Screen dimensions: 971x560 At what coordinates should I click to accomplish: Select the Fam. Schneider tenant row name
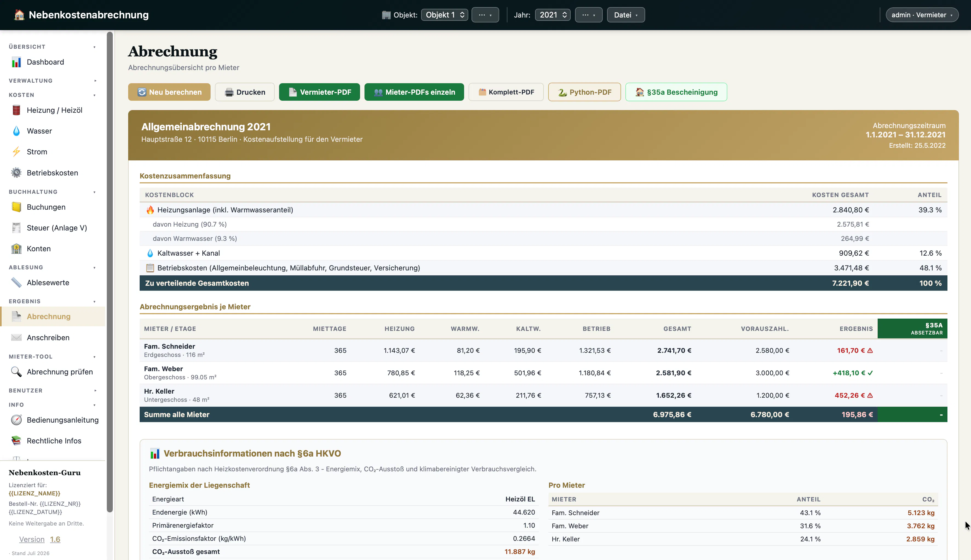tap(169, 347)
